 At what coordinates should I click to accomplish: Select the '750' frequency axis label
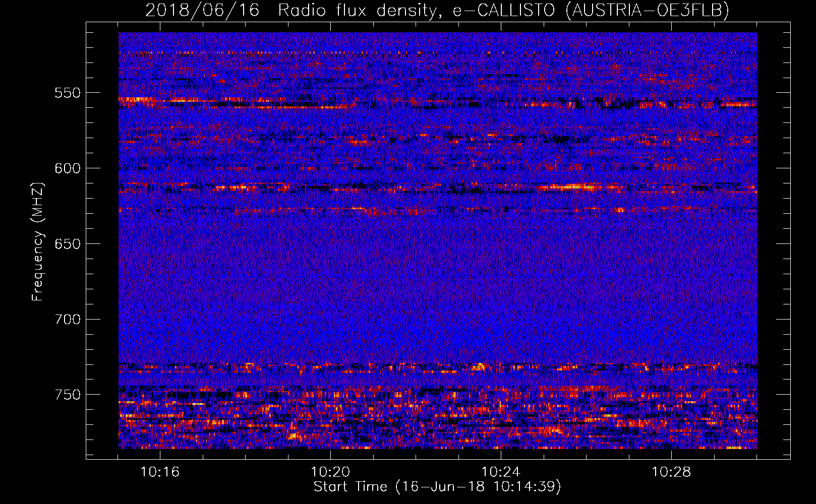(68, 395)
